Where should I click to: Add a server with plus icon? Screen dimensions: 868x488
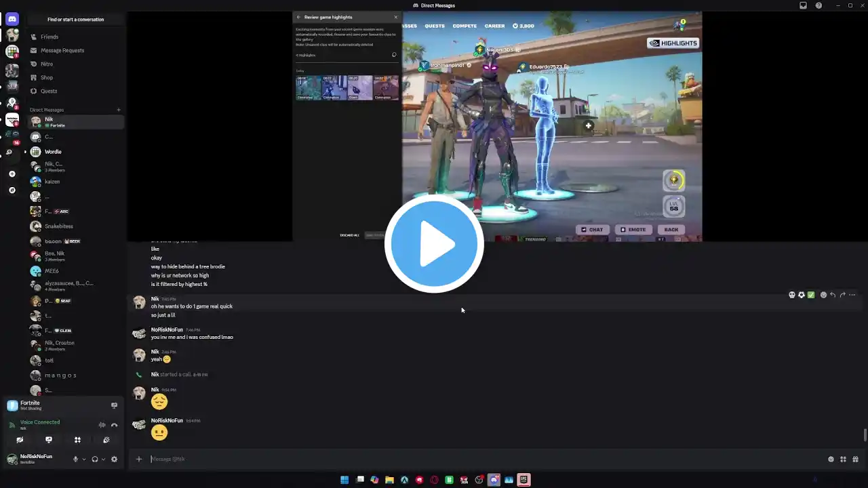pyautogui.click(x=12, y=174)
